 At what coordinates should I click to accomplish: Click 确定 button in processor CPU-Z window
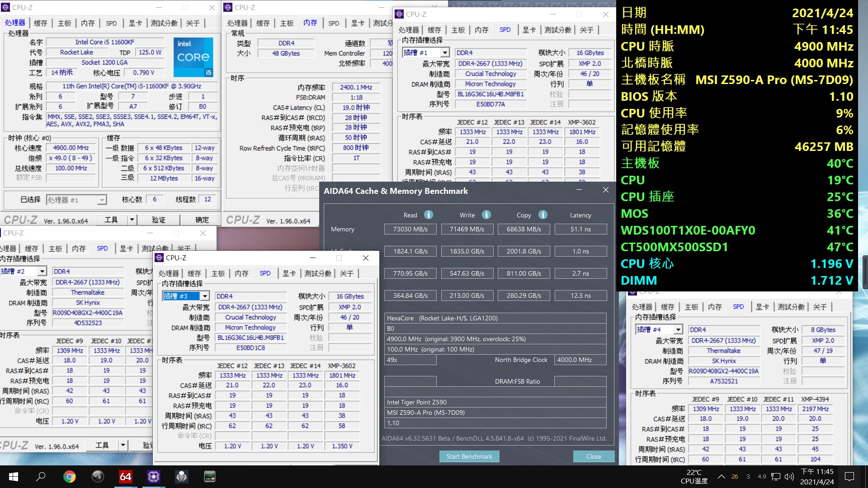202,220
